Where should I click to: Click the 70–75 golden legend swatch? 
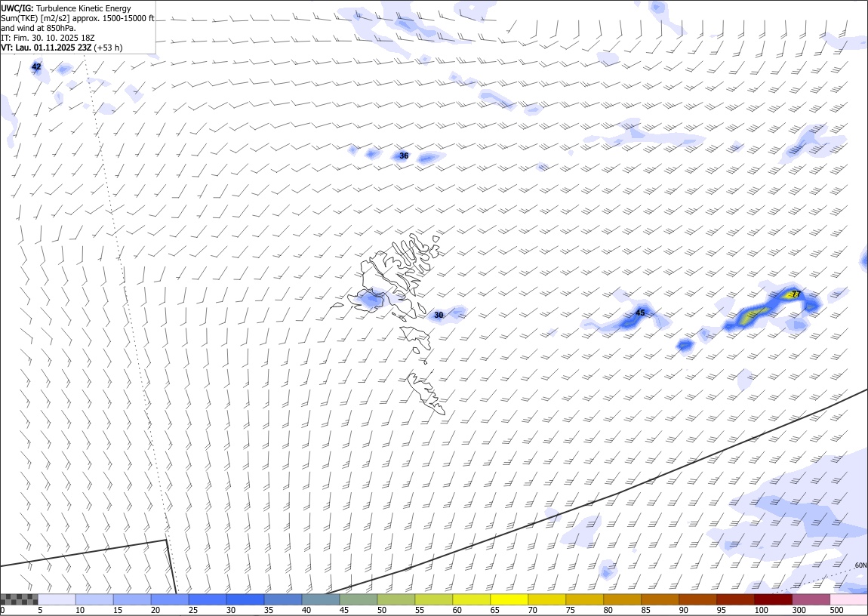tap(547, 599)
